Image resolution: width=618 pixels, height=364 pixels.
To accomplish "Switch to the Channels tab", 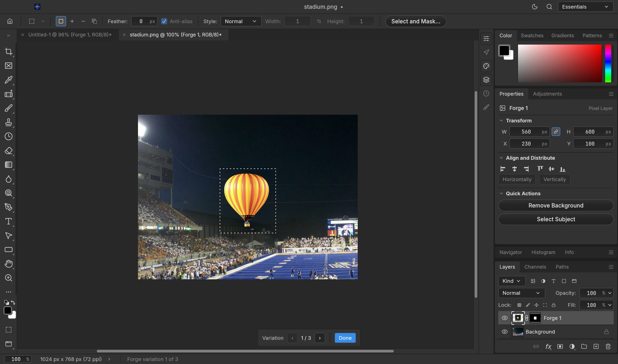I will tap(535, 267).
